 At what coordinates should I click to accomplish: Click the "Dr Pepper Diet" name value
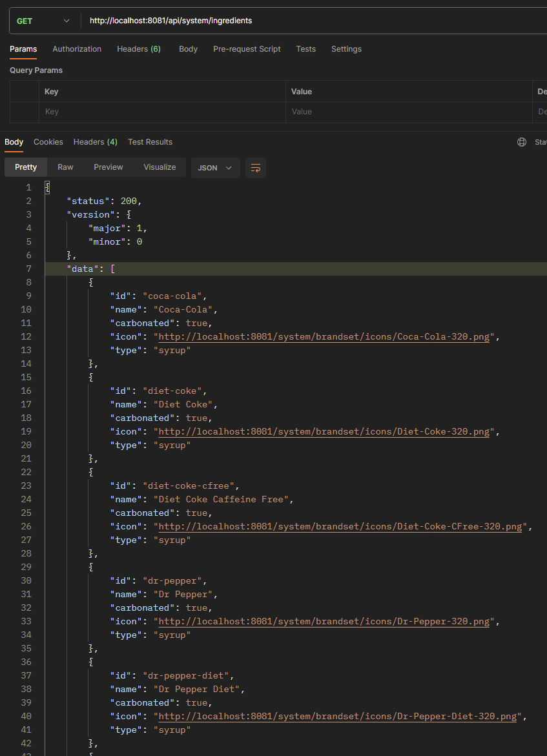coord(196,690)
